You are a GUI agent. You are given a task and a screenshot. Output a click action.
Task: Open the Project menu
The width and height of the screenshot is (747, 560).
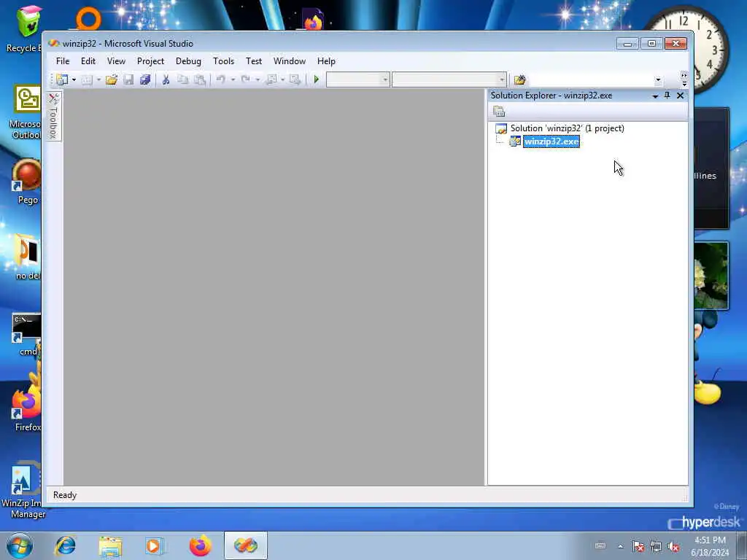point(150,61)
